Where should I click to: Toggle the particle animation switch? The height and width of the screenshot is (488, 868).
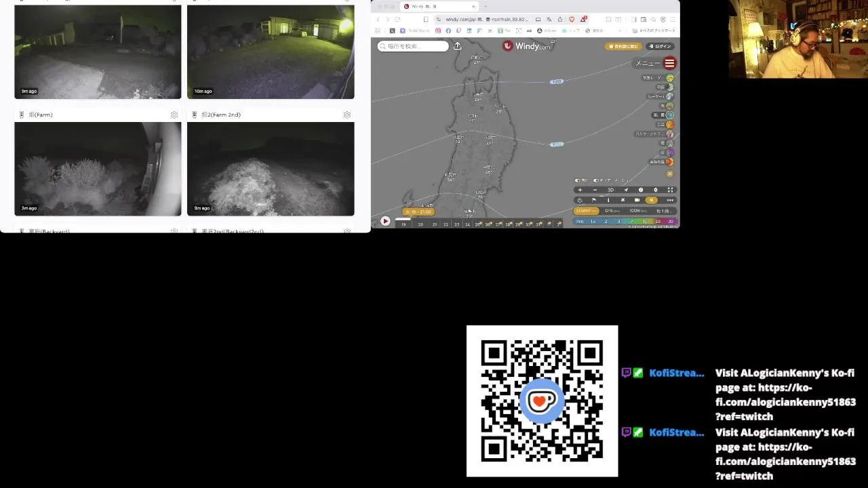pyautogui.click(x=596, y=180)
